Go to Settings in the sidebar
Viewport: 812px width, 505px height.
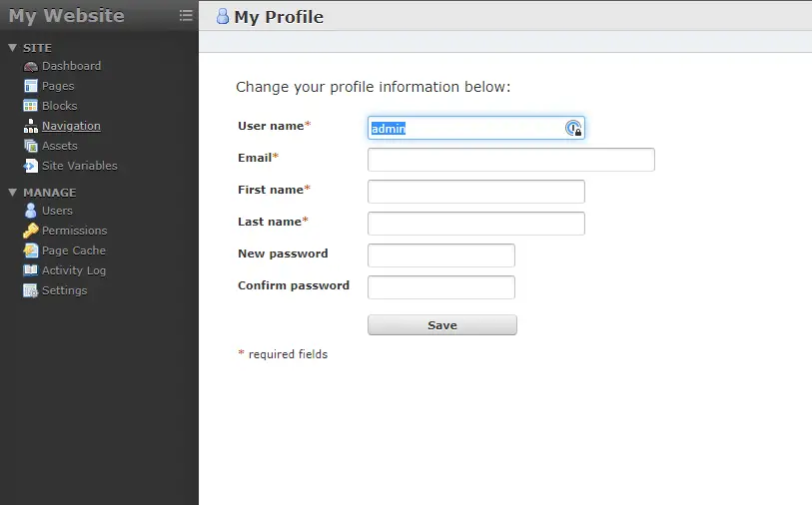tap(64, 290)
